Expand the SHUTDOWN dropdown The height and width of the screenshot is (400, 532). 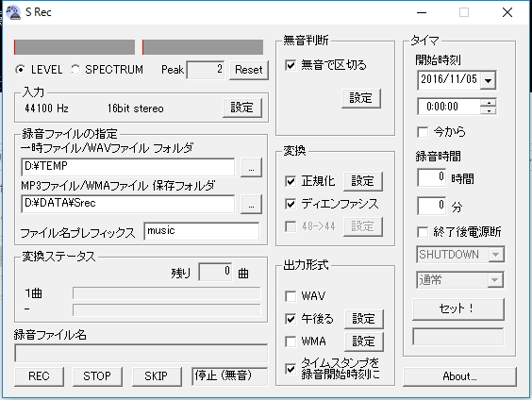click(x=496, y=255)
